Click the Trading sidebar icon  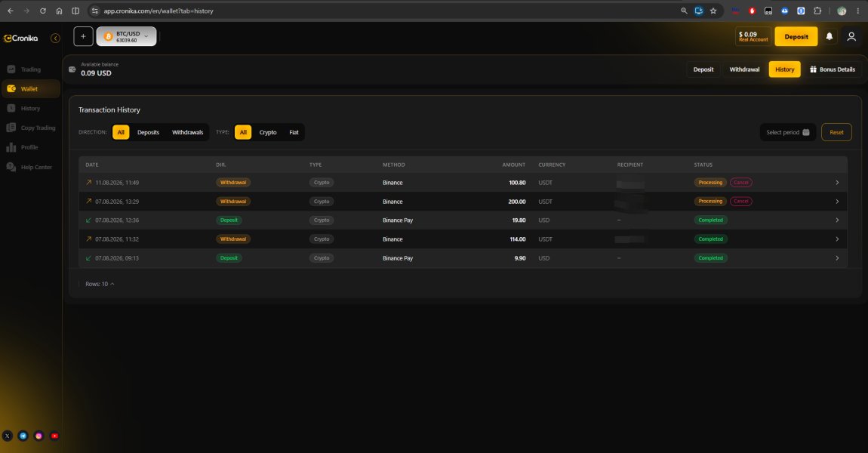pos(11,69)
